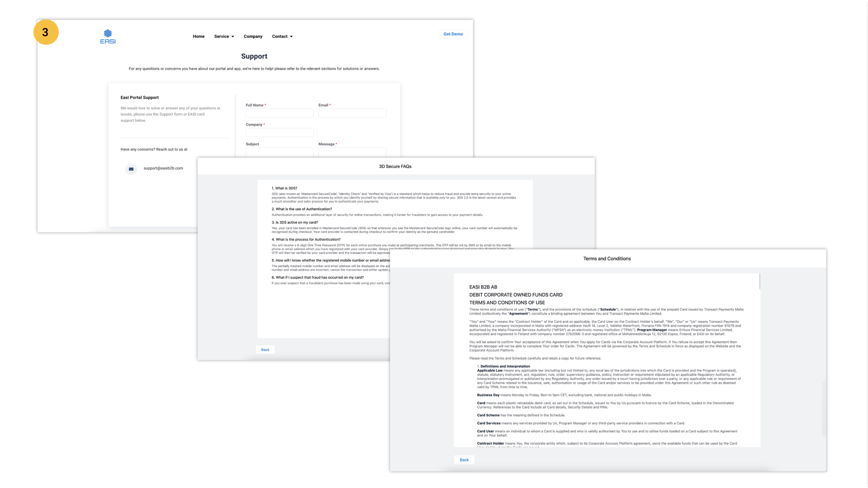Viewport: 868px width, 488px height.
Task: Open the Company menu item
Action: [253, 36]
